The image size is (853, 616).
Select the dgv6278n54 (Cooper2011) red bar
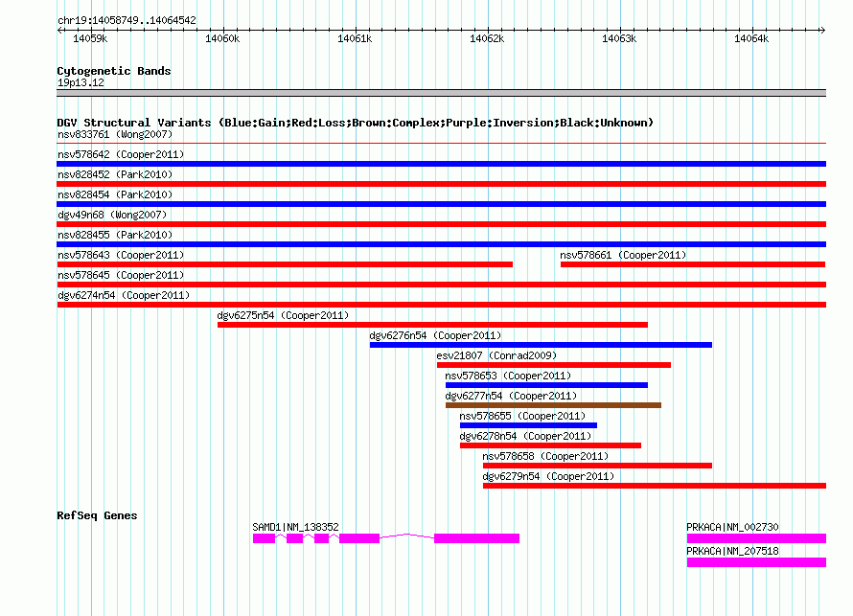(x=550, y=445)
